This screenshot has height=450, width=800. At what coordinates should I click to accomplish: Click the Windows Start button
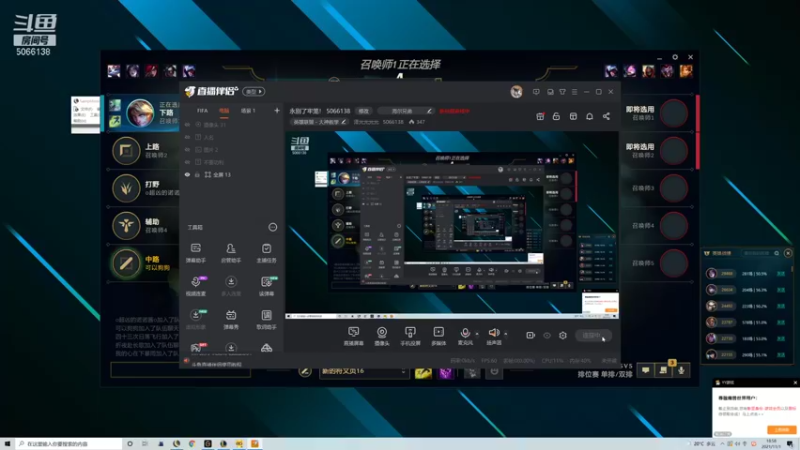click(x=7, y=444)
